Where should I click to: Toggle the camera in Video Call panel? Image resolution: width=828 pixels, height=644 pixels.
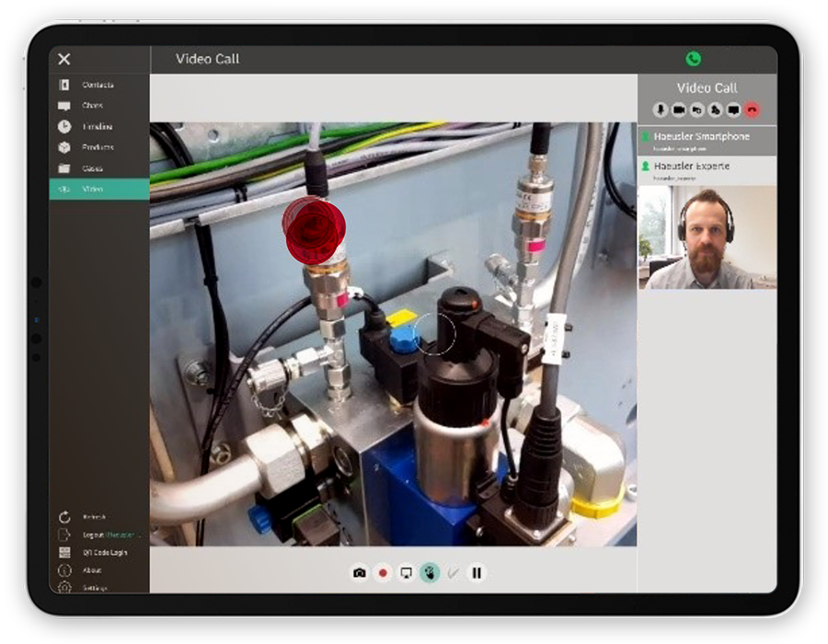(679, 109)
